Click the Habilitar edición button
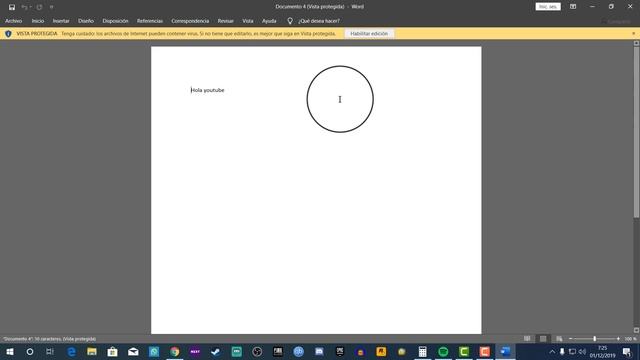The height and width of the screenshot is (360, 640). click(x=369, y=33)
